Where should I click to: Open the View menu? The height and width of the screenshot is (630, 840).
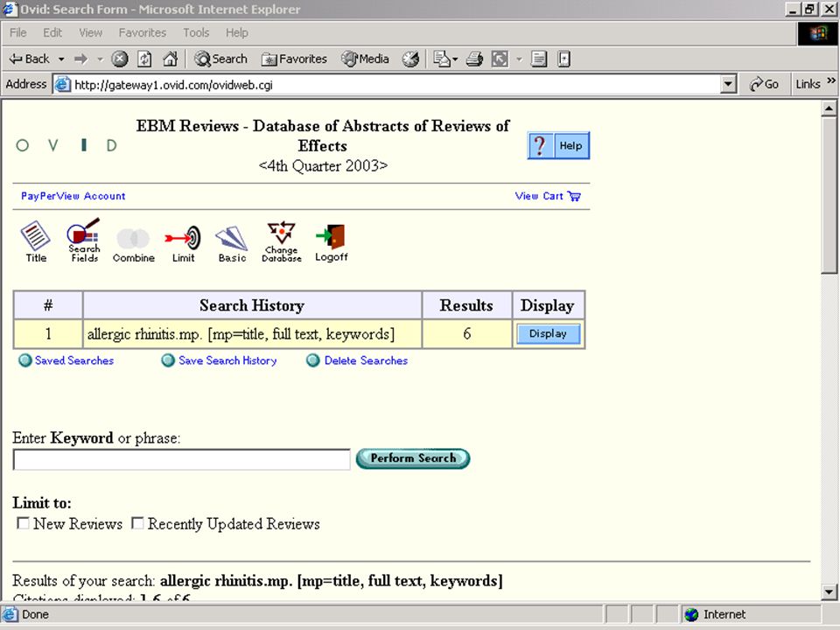[x=90, y=32]
